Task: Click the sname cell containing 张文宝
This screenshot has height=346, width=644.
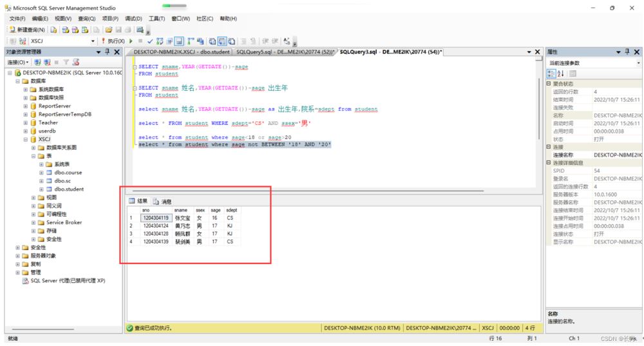Action: pos(182,218)
